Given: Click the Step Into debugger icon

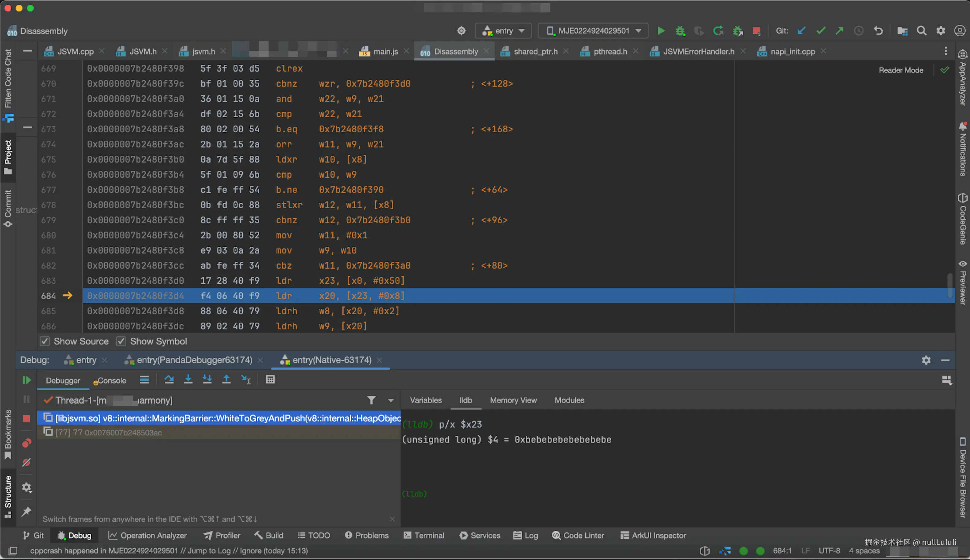Looking at the screenshot, I should click(x=188, y=380).
